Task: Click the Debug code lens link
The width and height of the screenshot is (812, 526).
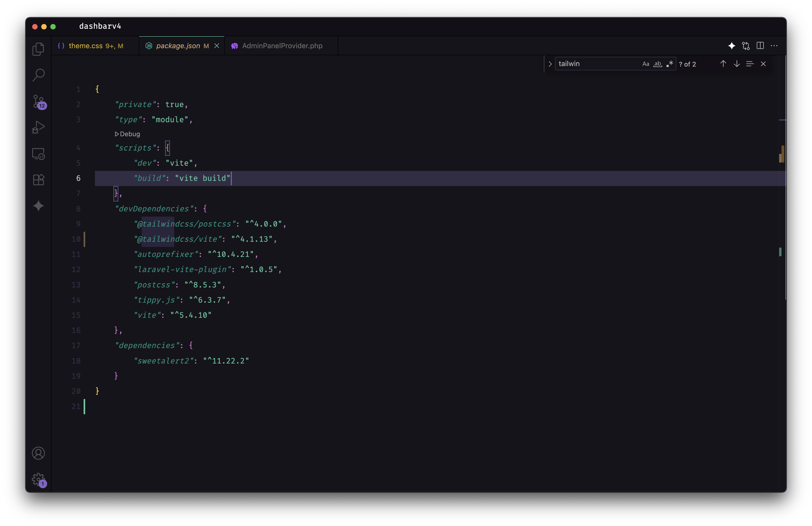Action: 128,134
